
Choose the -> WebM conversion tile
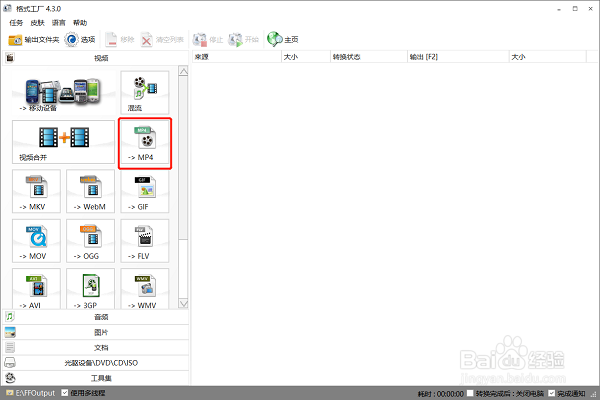[90, 191]
